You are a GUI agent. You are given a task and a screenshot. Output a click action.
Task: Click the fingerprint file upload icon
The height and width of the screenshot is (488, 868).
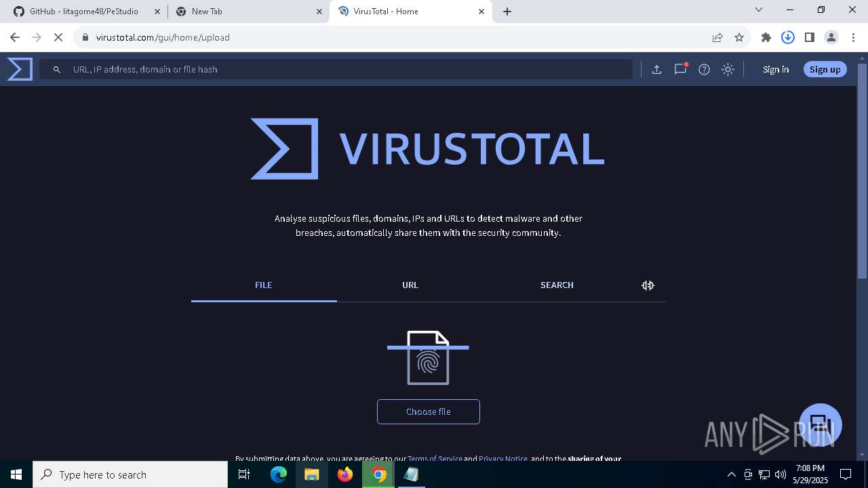pyautogui.click(x=428, y=358)
